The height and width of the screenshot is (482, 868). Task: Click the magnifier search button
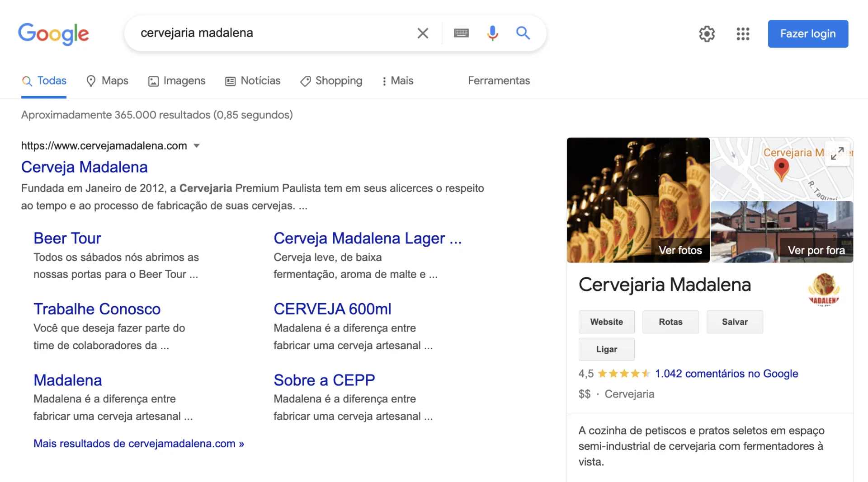(x=523, y=33)
